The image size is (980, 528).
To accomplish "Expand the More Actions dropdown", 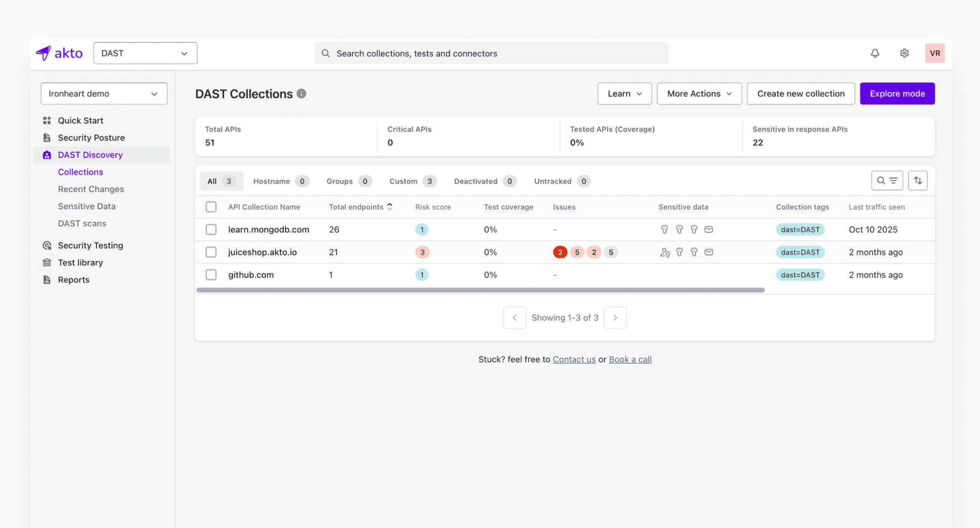I will [700, 94].
